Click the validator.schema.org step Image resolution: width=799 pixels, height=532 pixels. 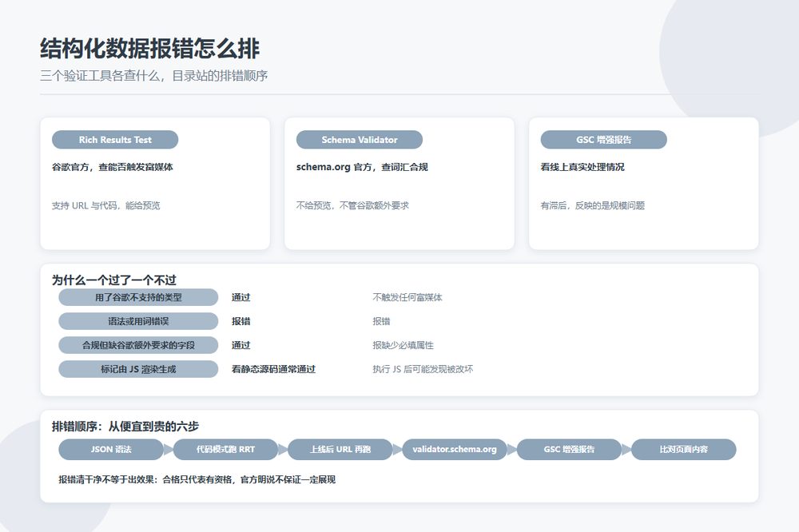coord(455,450)
